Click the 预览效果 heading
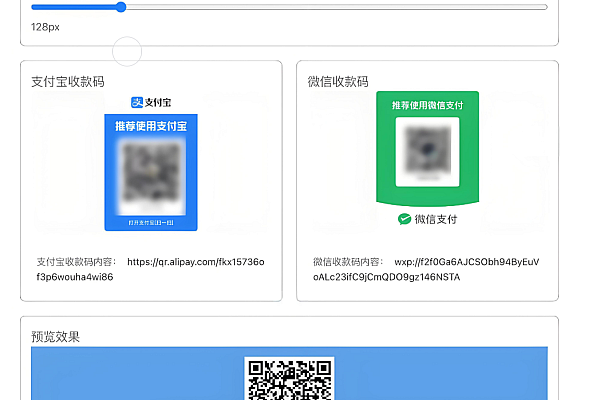 (x=55, y=337)
